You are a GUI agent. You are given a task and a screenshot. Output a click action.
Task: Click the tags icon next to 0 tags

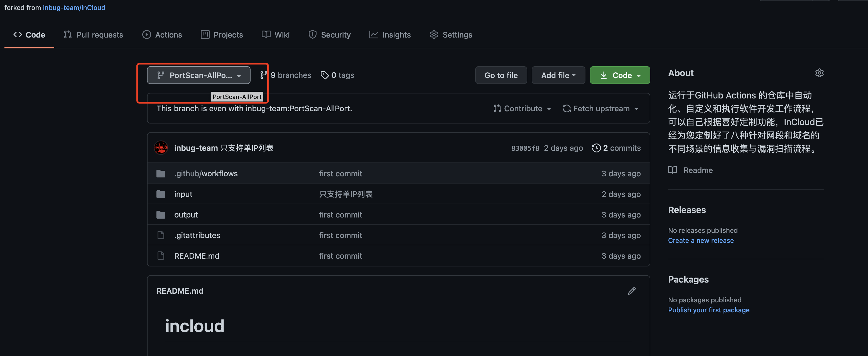[325, 75]
